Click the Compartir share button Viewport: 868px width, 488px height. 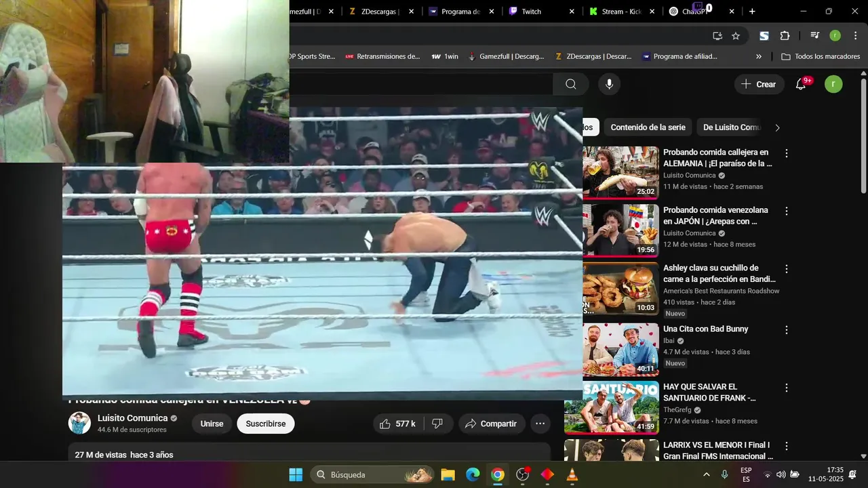pos(492,424)
